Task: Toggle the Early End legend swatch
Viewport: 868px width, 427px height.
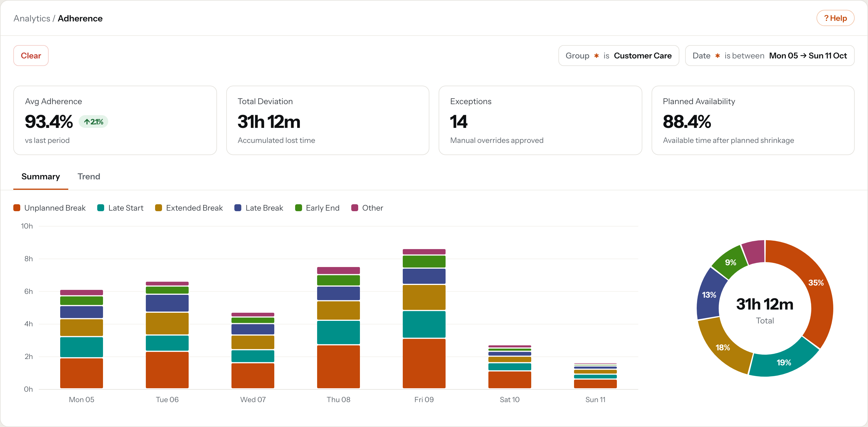Action: [299, 208]
